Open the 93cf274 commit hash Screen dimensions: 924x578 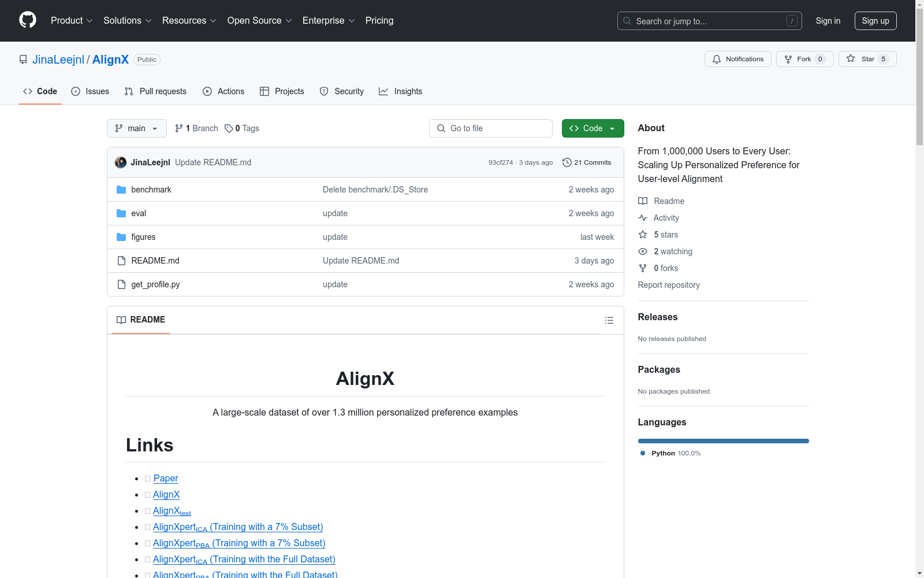501,162
